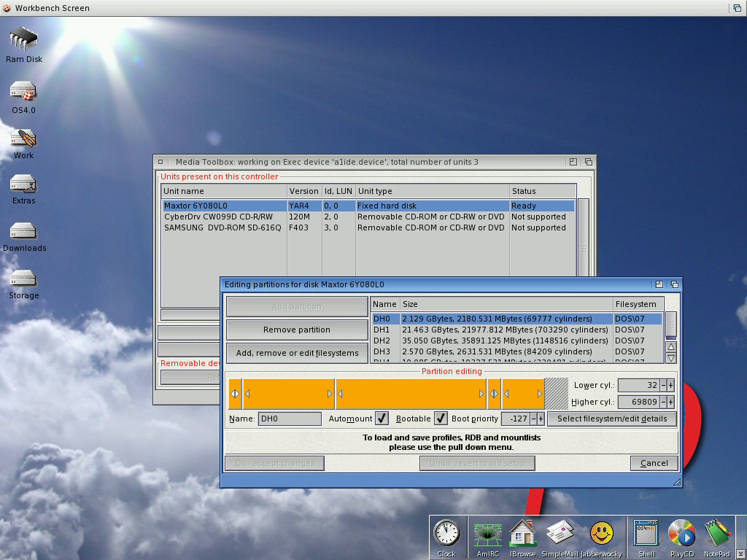747x560 pixels.
Task: Click the Editing partitions window zoom gadget
Action: coord(659,284)
